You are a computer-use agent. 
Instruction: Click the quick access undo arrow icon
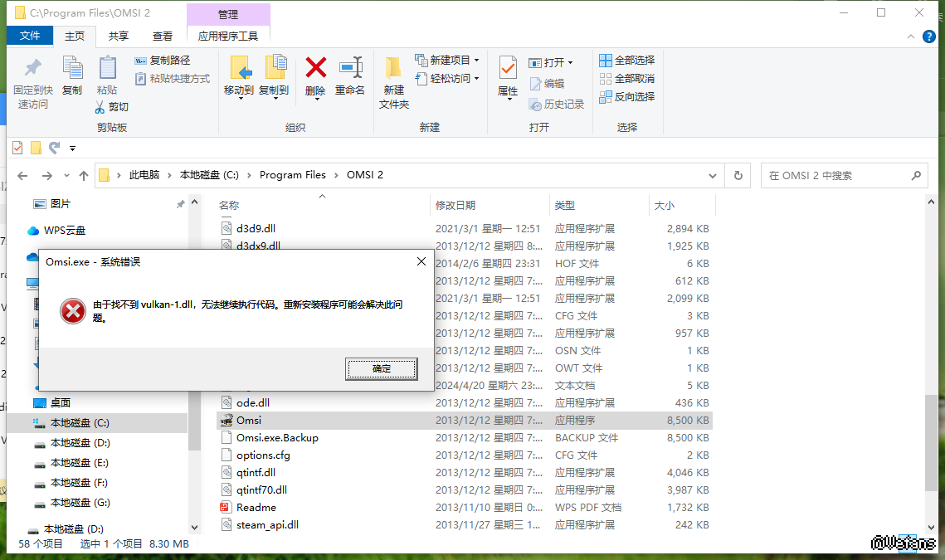pos(54,148)
